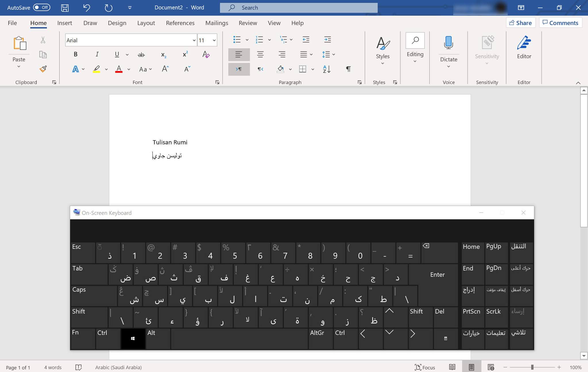
Task: Apply Subscript formatting
Action: (163, 54)
